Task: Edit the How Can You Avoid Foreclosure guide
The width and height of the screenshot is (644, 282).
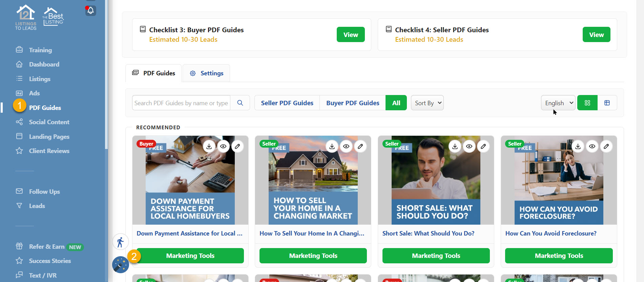Action: (x=606, y=146)
